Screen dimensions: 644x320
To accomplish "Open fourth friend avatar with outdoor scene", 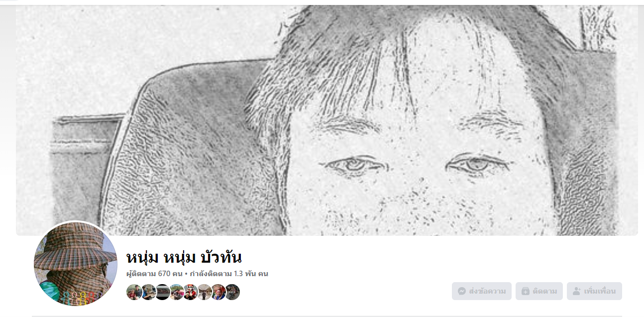I will tap(177, 292).
